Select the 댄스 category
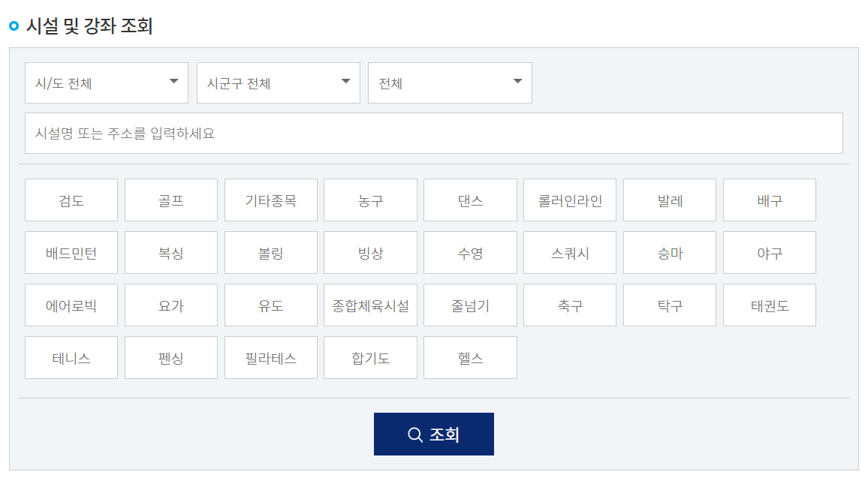The image size is (868, 478). coord(470,200)
